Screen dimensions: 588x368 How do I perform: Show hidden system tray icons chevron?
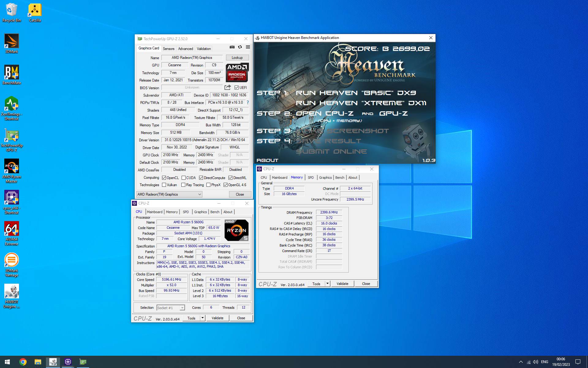(521, 362)
